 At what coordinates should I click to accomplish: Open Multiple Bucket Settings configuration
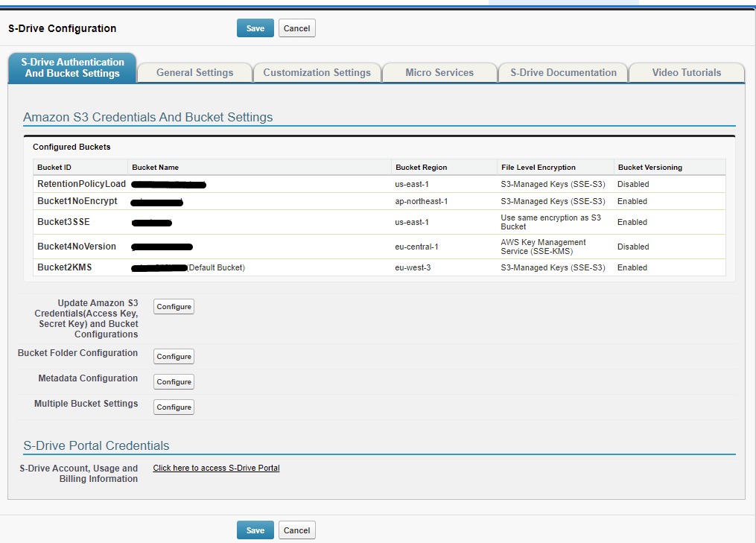pos(174,407)
